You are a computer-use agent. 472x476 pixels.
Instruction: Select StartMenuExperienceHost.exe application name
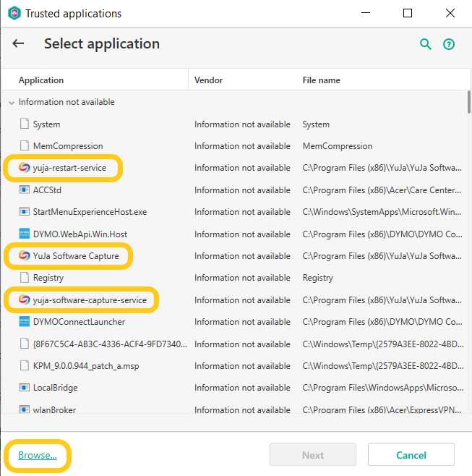click(x=90, y=212)
